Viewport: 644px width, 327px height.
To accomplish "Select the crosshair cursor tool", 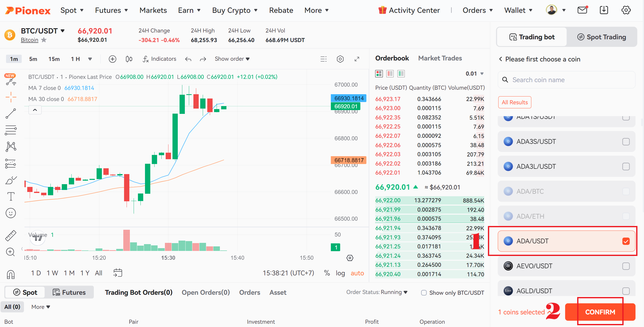I will click(x=11, y=97).
